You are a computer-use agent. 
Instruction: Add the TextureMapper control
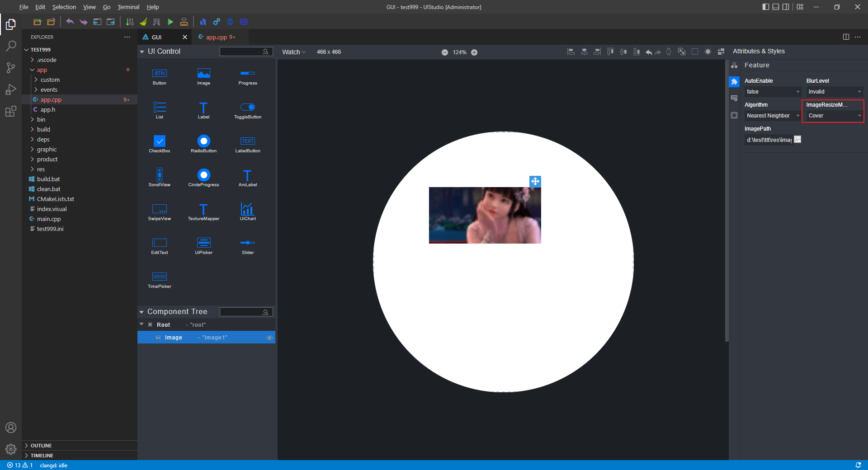[x=203, y=211]
